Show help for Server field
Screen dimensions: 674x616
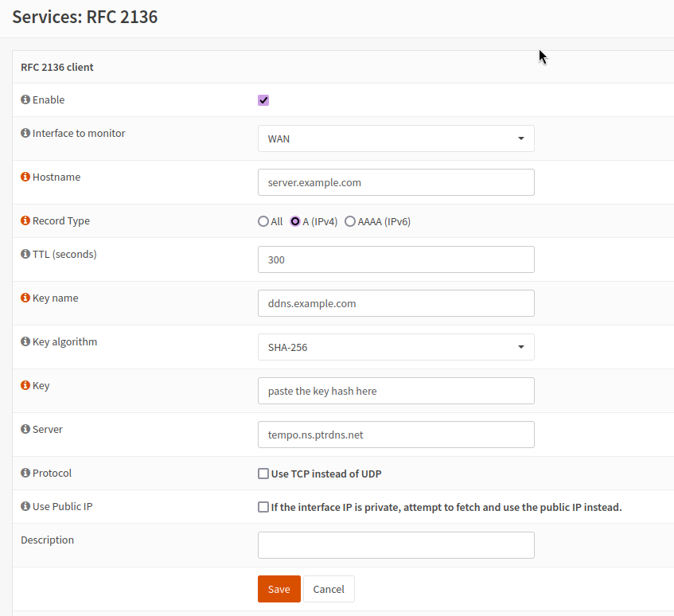point(25,429)
